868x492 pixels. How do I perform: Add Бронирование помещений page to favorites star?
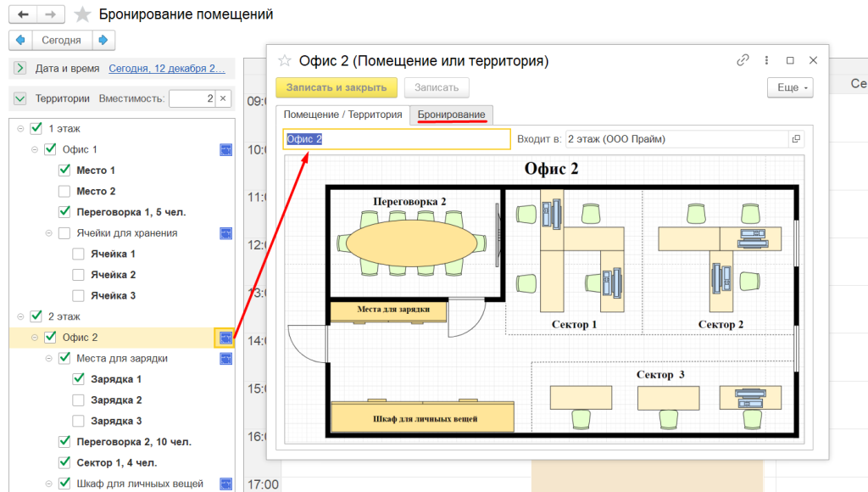[x=82, y=15]
